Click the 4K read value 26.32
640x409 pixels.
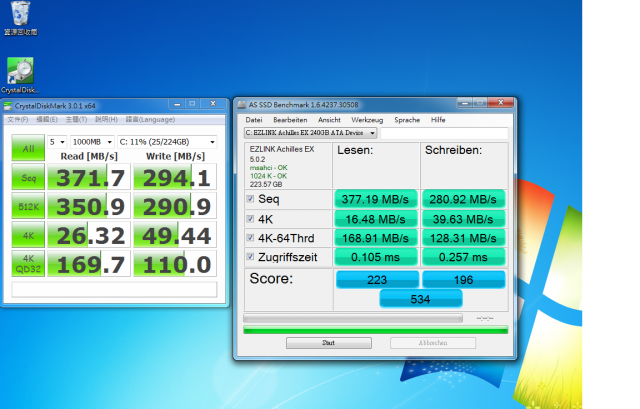[89, 235]
